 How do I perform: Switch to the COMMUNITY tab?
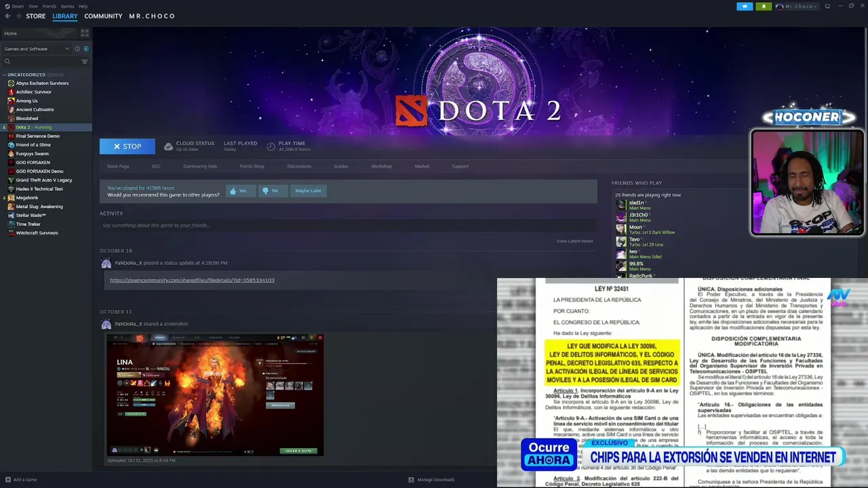coord(103,16)
